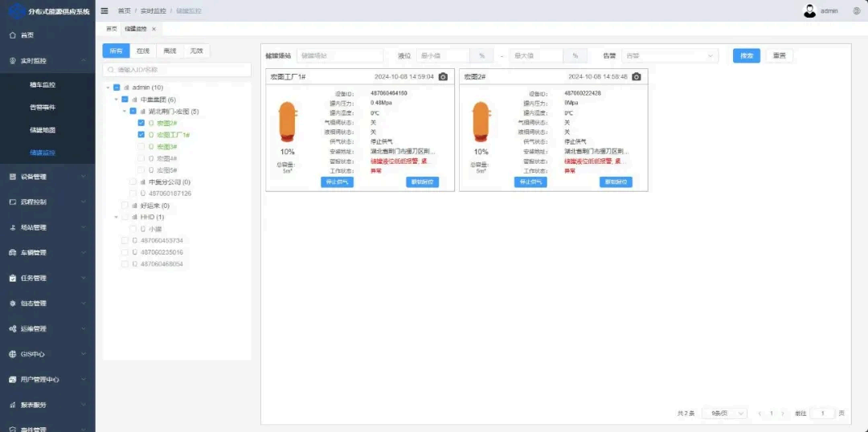Screen dimensions: 868x432
Task: Click the 车辆管理 vehicle icon in sidebar
Action: click(13, 253)
